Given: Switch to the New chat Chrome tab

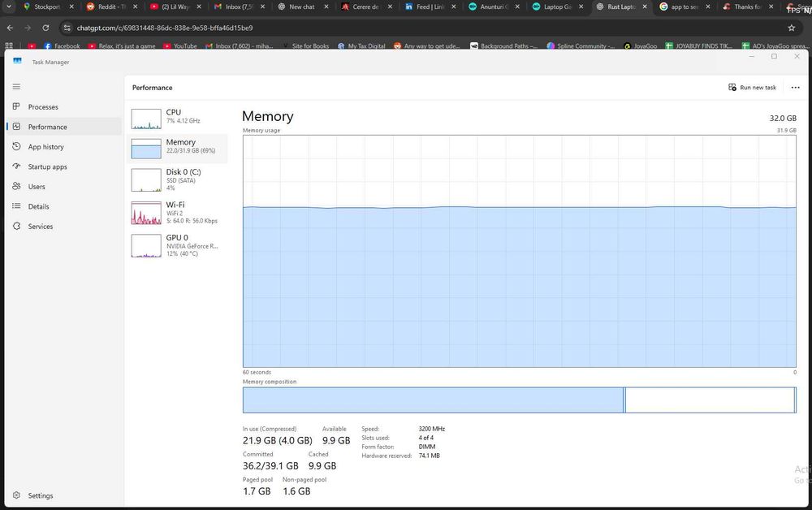Looking at the screenshot, I should pos(304,6).
